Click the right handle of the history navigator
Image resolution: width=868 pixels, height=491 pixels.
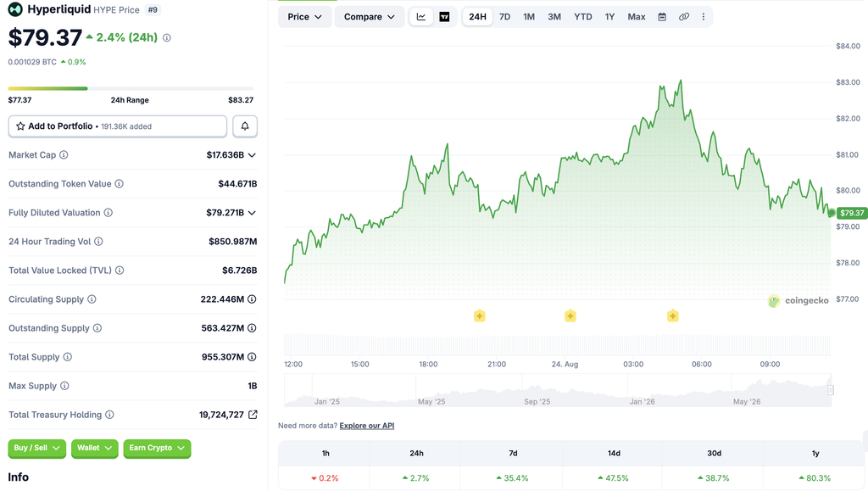[831, 390]
